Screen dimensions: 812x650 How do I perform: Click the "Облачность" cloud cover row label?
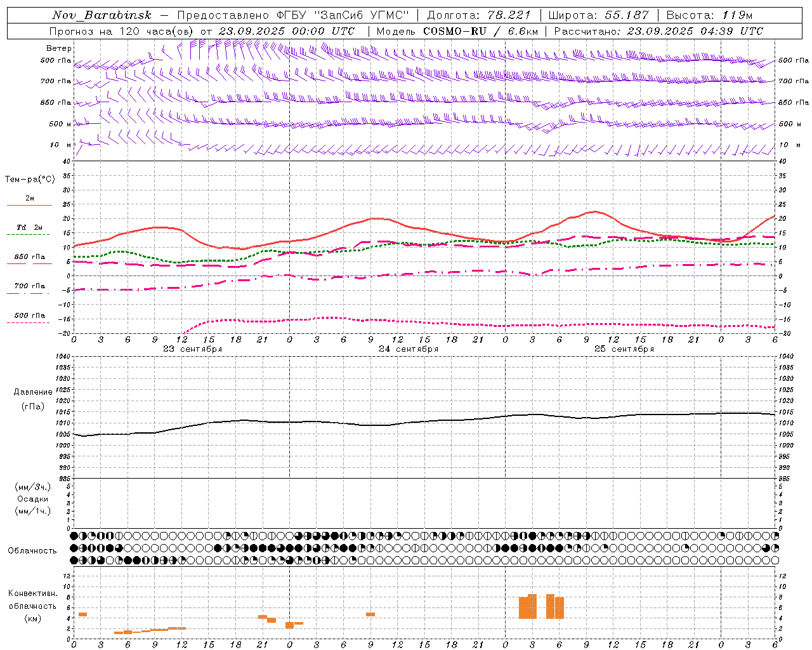click(32, 551)
